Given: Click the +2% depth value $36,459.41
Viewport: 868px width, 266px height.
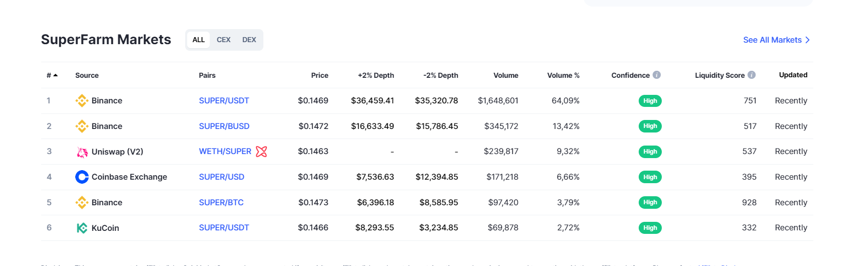Looking at the screenshot, I should coord(373,101).
